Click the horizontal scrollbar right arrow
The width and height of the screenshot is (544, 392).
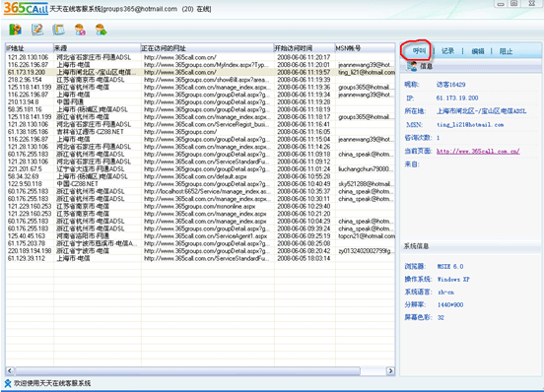390,371
